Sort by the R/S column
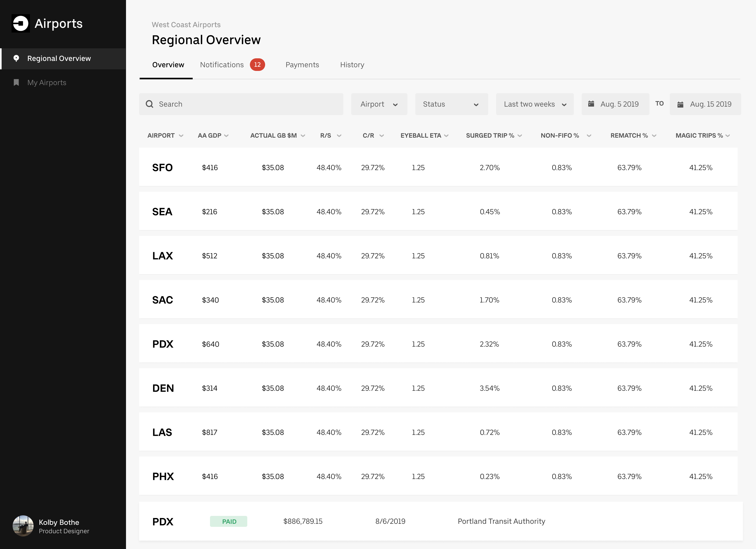 [x=331, y=136]
